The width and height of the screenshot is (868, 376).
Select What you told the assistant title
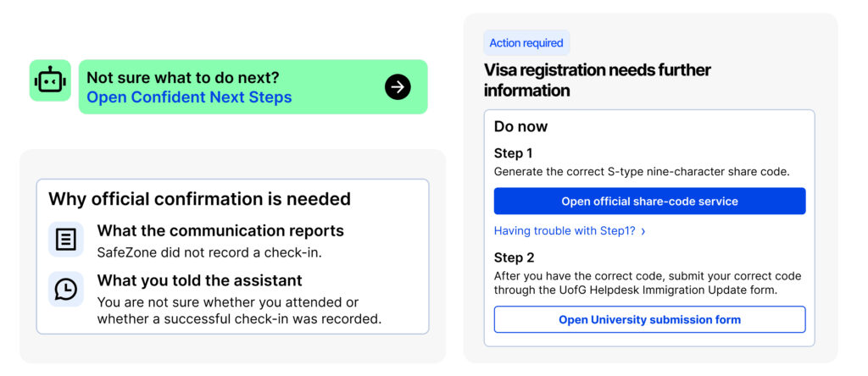pos(200,280)
